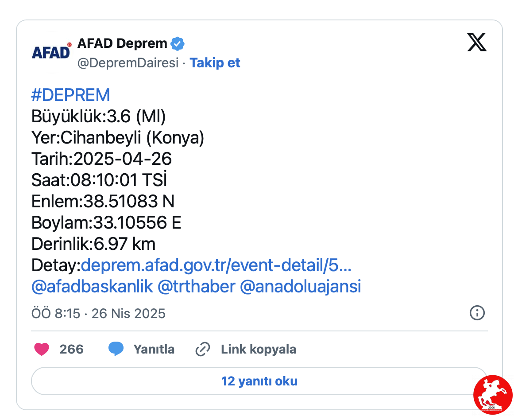Click the tweet timestamp ÖÖ 8:15
518x420 pixels.
click(56, 314)
